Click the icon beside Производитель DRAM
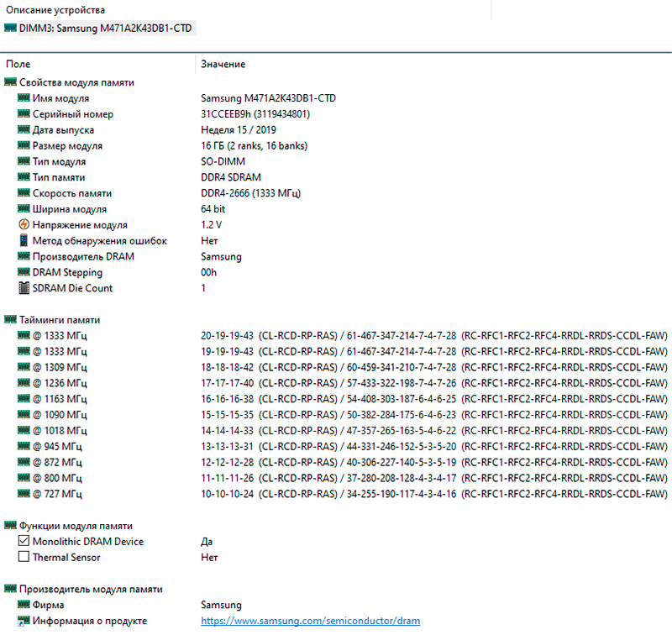Screen dimensions: 672x635 (x=24, y=256)
